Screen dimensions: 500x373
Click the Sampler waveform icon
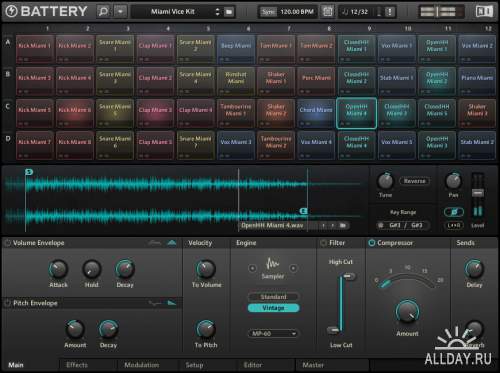pyautogui.click(x=273, y=264)
